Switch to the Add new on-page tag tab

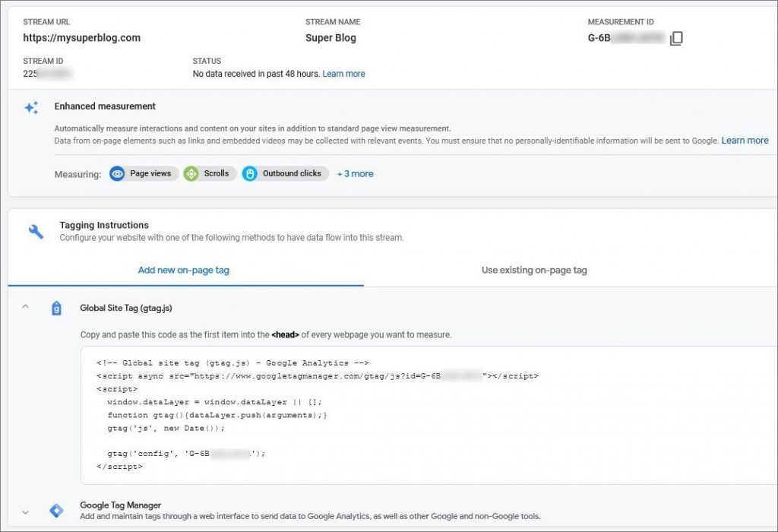coord(183,270)
